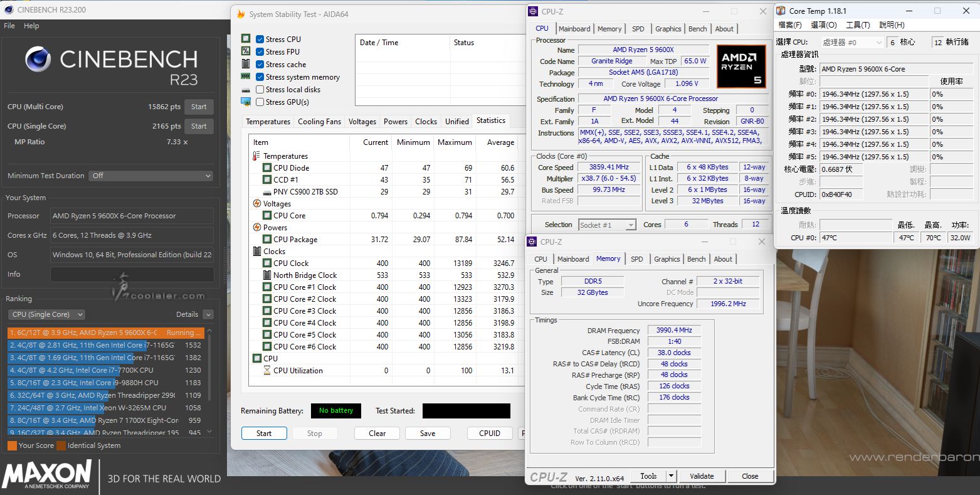Enable Stress GPU(s) checkbox
Screen dimensions: 980x495
point(260,102)
